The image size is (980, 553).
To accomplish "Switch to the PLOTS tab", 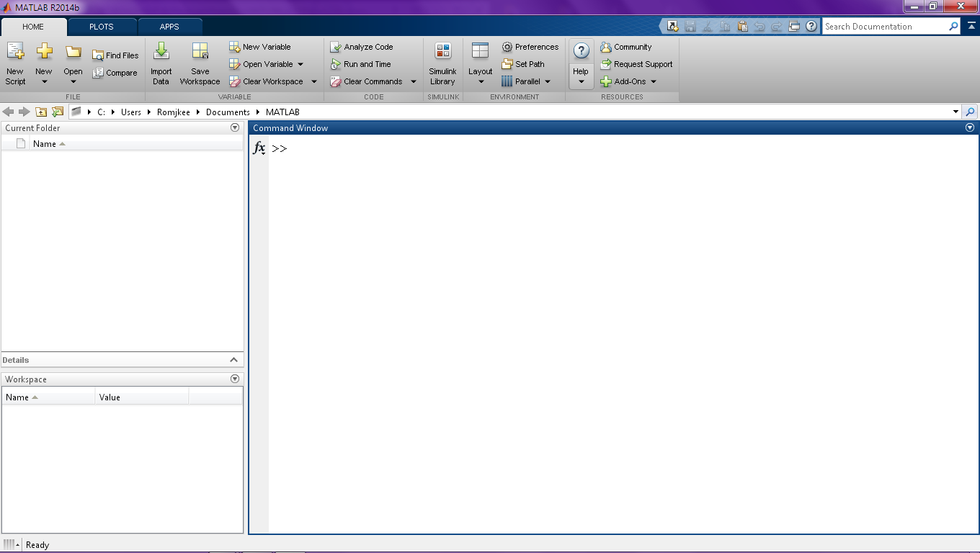I will (x=102, y=27).
